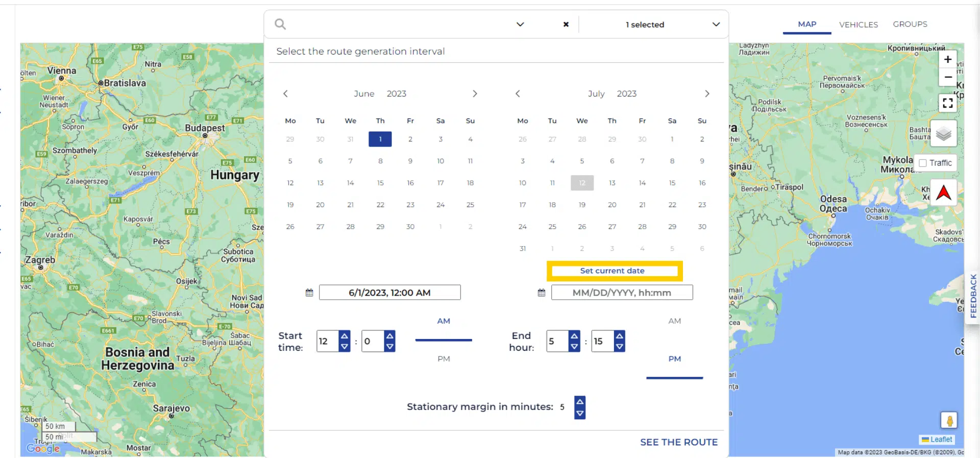Decrease the end hour value
980x458 pixels.
574,347
